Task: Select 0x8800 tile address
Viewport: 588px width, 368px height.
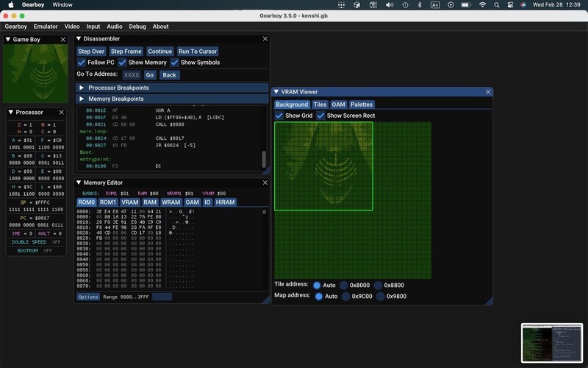Action: [378, 286]
